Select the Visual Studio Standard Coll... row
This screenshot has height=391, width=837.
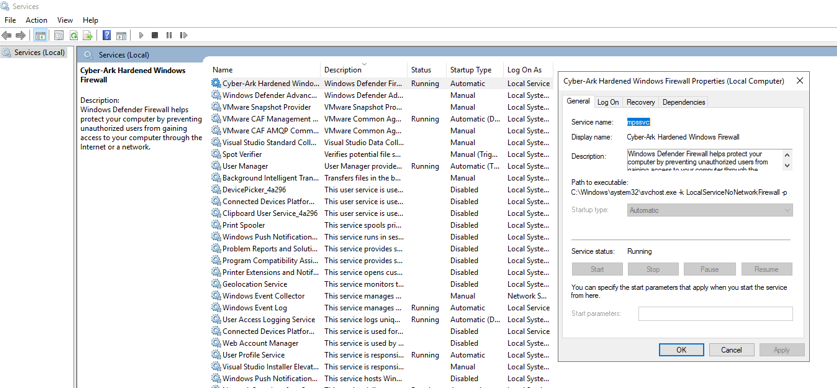(381, 142)
